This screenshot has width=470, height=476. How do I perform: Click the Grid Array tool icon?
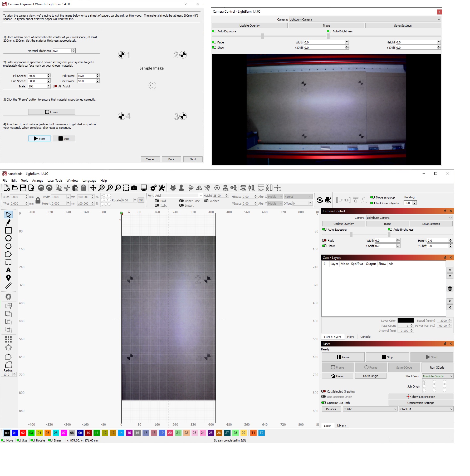(8, 339)
